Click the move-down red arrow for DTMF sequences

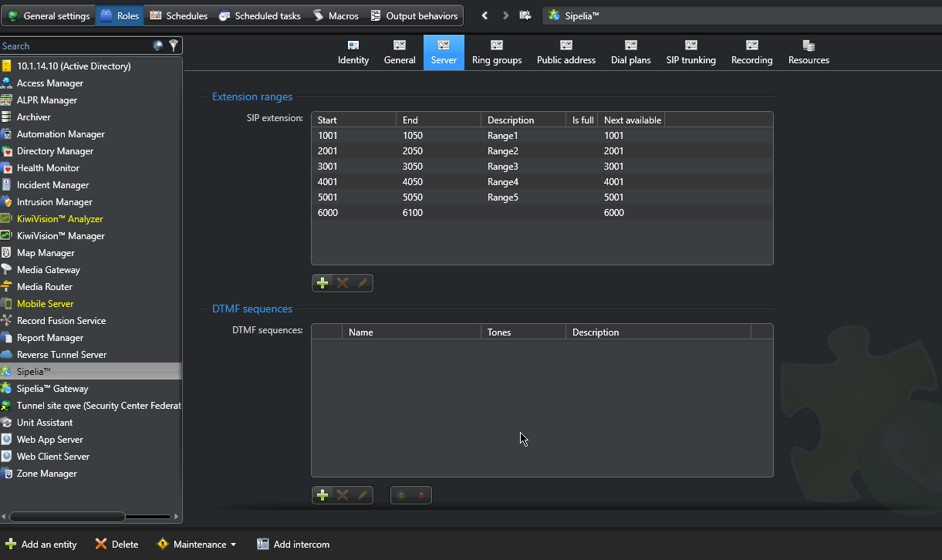pos(421,495)
